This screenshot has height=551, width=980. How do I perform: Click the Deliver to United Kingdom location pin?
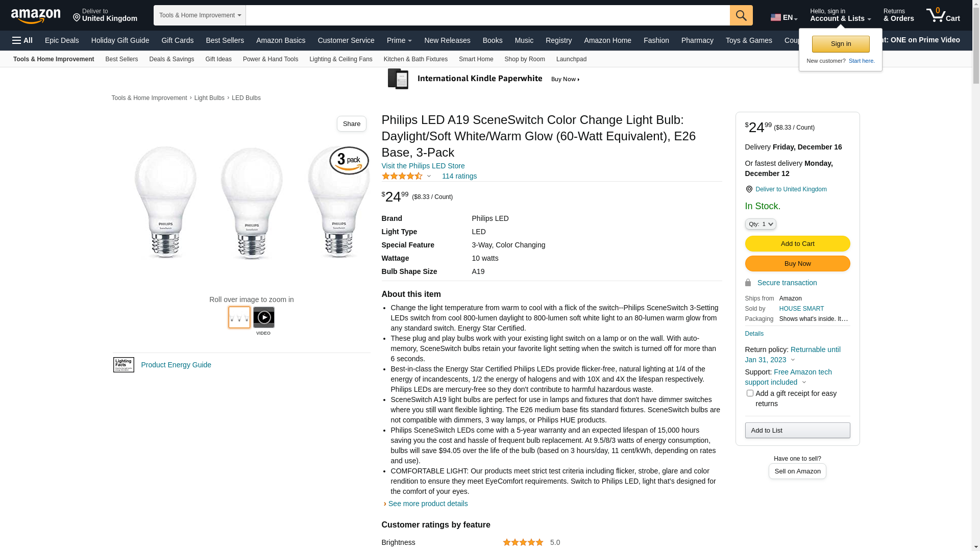pyautogui.click(x=749, y=189)
